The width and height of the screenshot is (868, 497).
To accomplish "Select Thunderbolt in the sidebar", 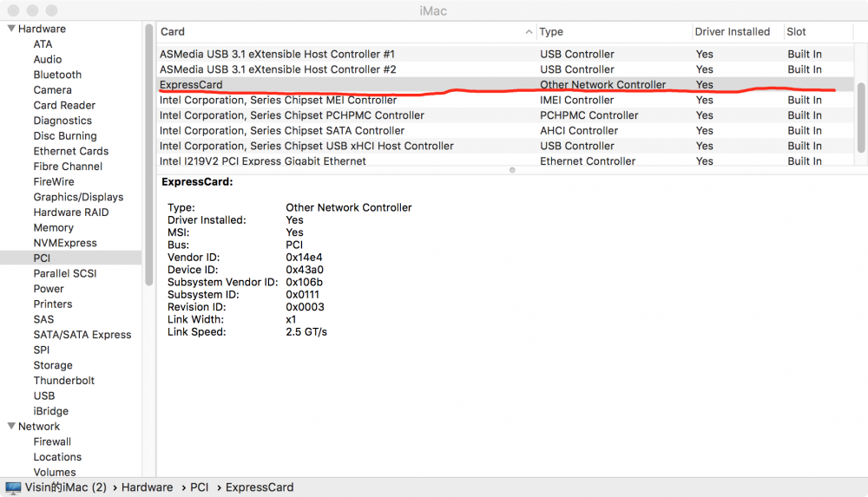I will click(x=63, y=381).
